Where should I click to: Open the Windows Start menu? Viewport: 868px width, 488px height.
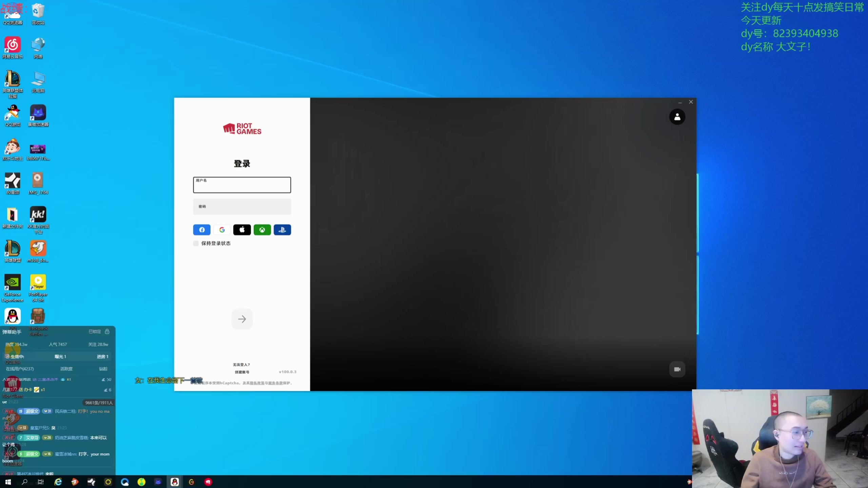(8, 482)
